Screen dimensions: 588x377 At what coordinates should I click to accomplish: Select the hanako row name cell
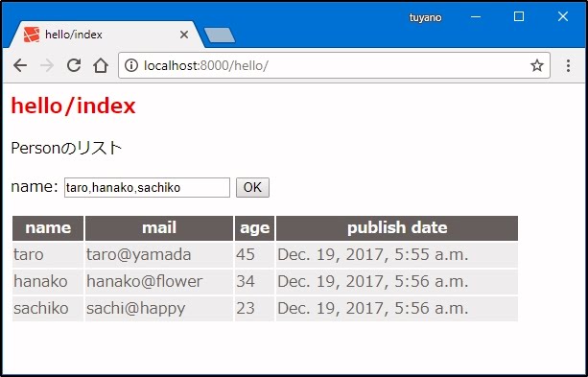48,282
